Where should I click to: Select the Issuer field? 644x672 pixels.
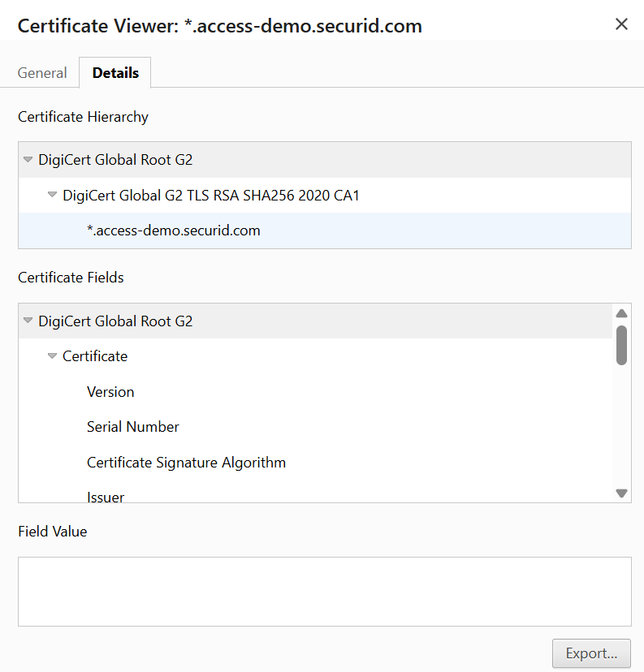(316, 493)
